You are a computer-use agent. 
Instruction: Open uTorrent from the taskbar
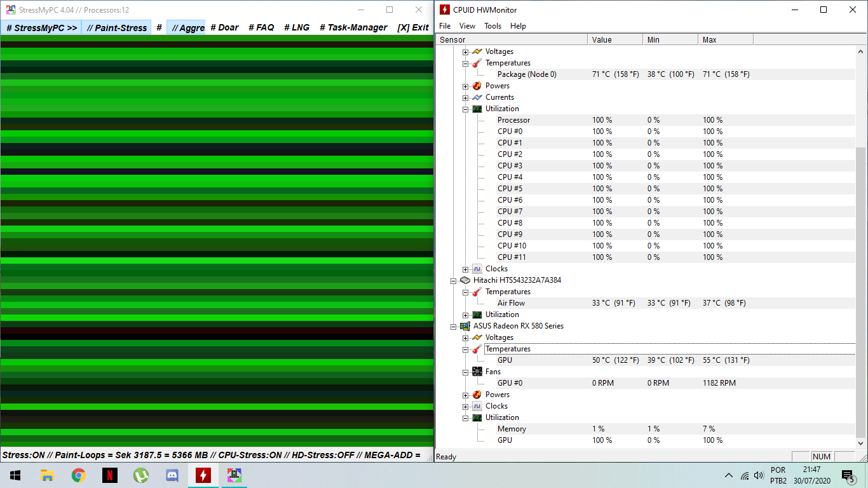pos(140,475)
